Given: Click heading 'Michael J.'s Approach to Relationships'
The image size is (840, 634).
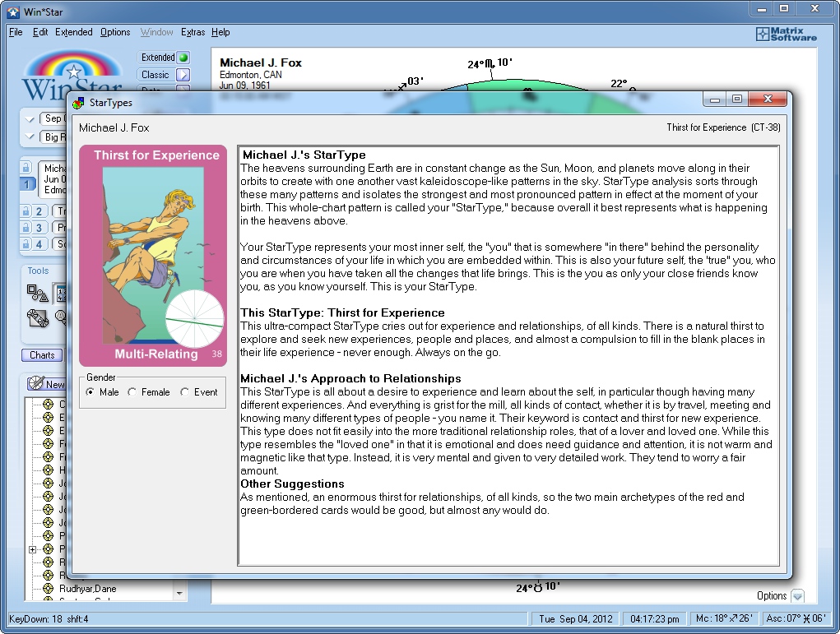Looking at the screenshot, I should 350,378.
